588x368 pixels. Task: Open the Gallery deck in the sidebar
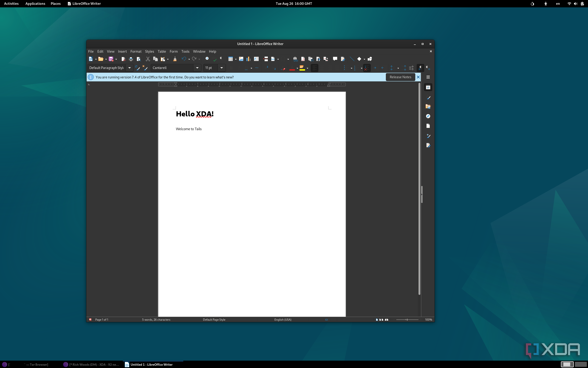[x=428, y=106]
